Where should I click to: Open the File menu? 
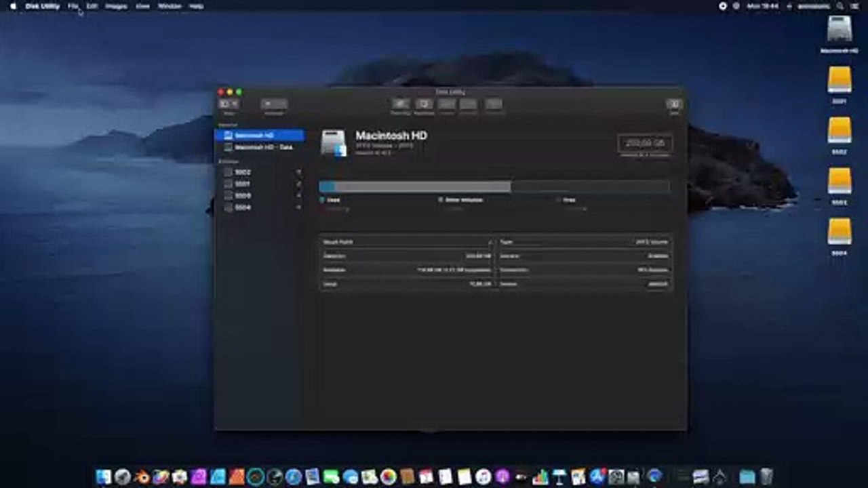[x=73, y=6]
